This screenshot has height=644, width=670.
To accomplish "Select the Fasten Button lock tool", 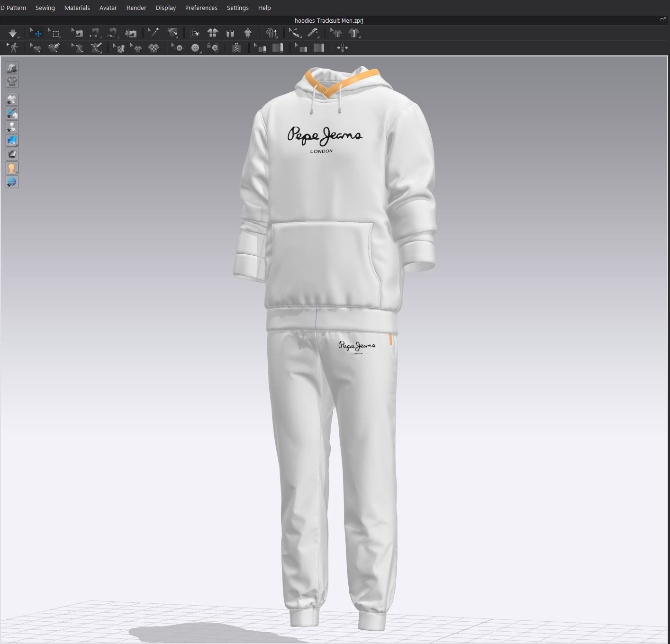I will [213, 48].
